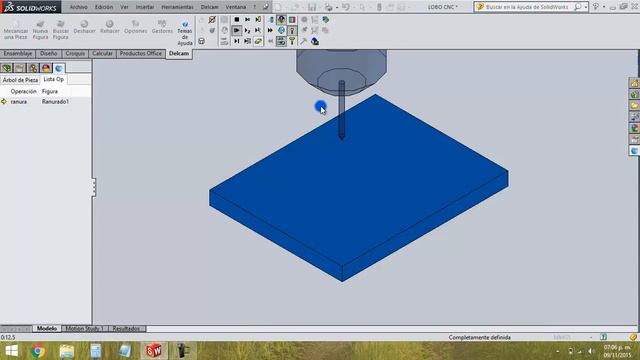Click the fast-forward double arrow simulation icon
This screenshot has height=360, width=640.
[270, 30]
